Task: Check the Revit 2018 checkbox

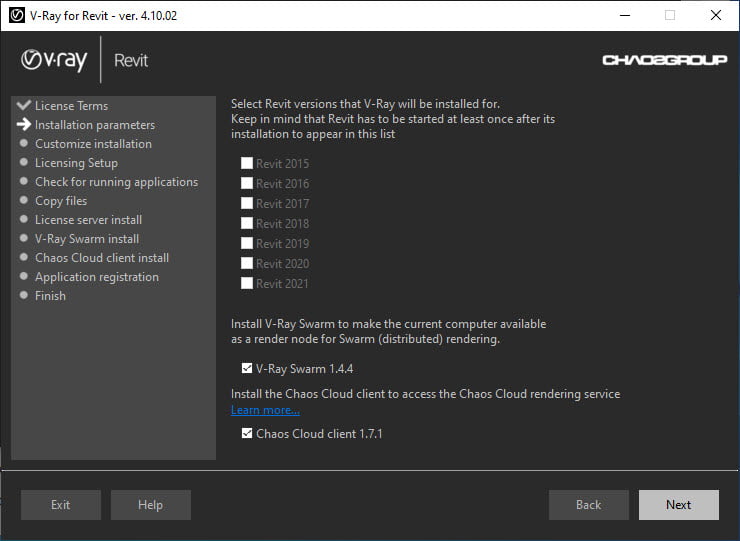Action: tap(247, 223)
